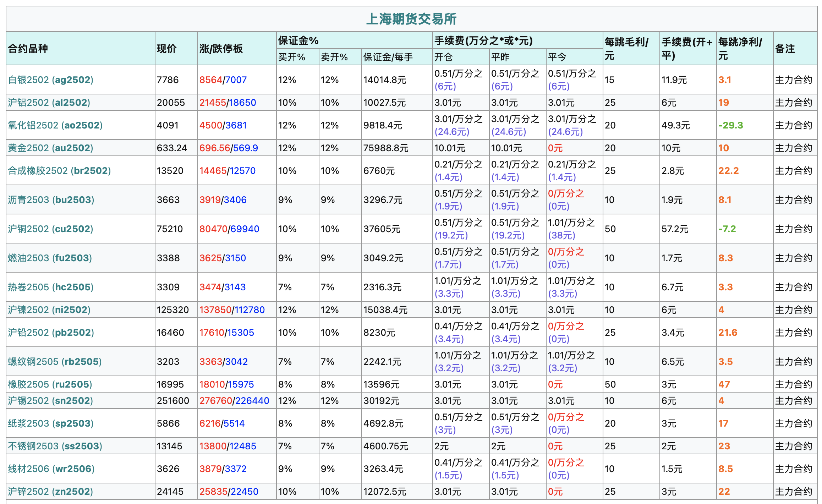
Task: Click fee total 49.3元 for 氧化铝
Action: point(676,125)
